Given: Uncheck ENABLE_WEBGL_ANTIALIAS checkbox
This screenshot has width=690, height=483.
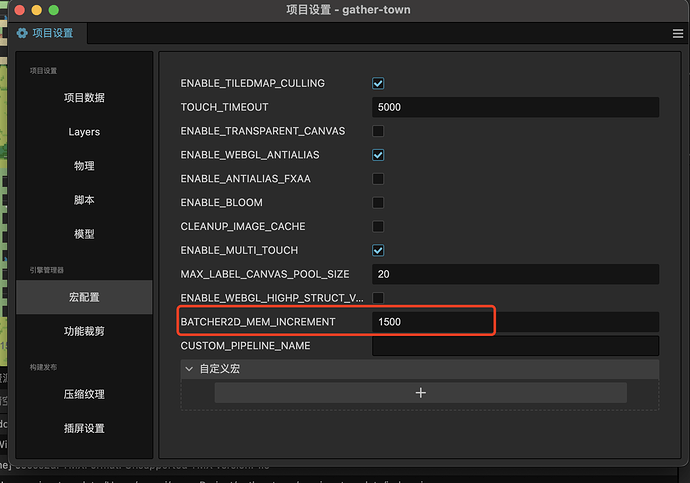Looking at the screenshot, I should pyautogui.click(x=378, y=155).
